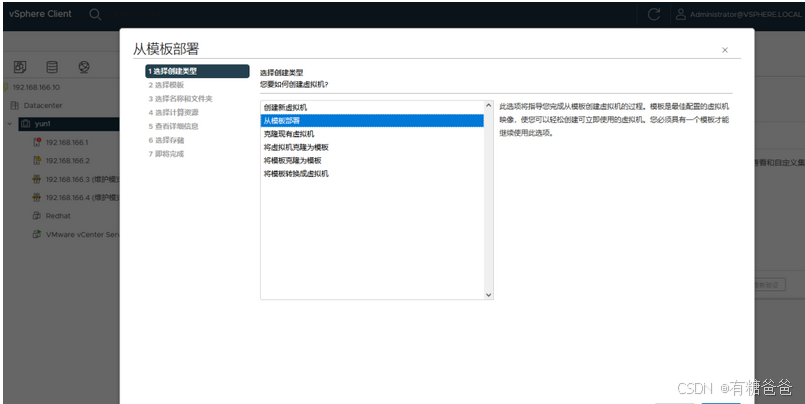Viewport: 805px width, 404px height.
Task: Select wizard step 6 选择存储
Action: tap(166, 140)
